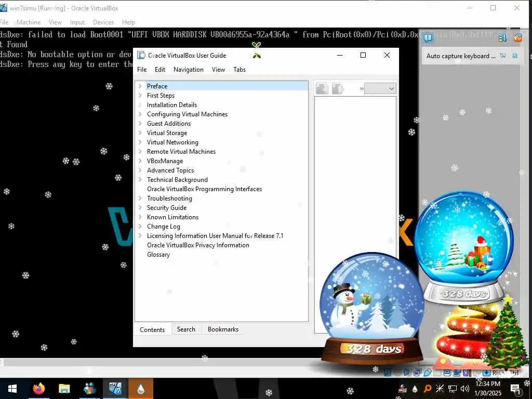The width and height of the screenshot is (532, 399).
Task: Switch to the Contents tab
Action: (x=152, y=329)
